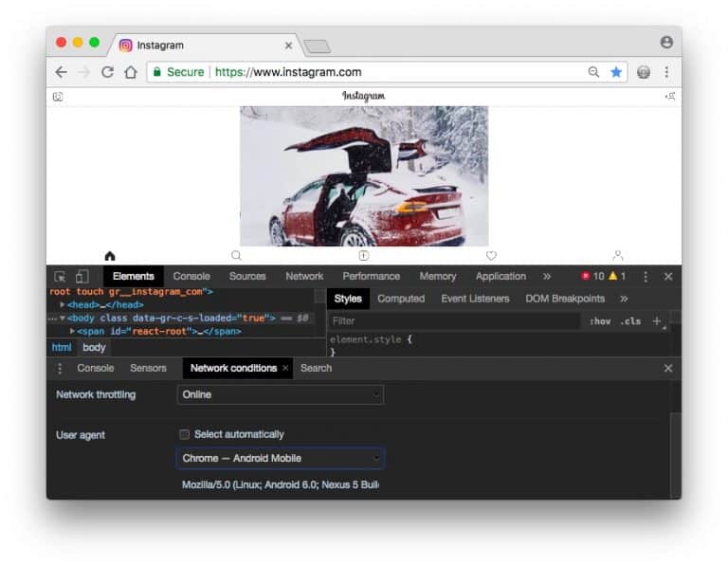The height and width of the screenshot is (566, 728).
Task: Close the DevTools panel
Action: coord(668,277)
